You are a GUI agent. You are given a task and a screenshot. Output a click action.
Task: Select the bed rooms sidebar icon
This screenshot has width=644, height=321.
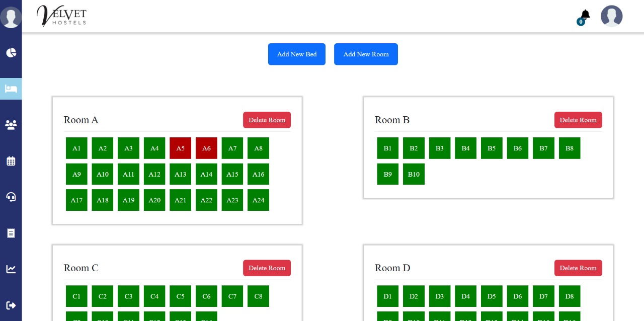pyautogui.click(x=11, y=89)
